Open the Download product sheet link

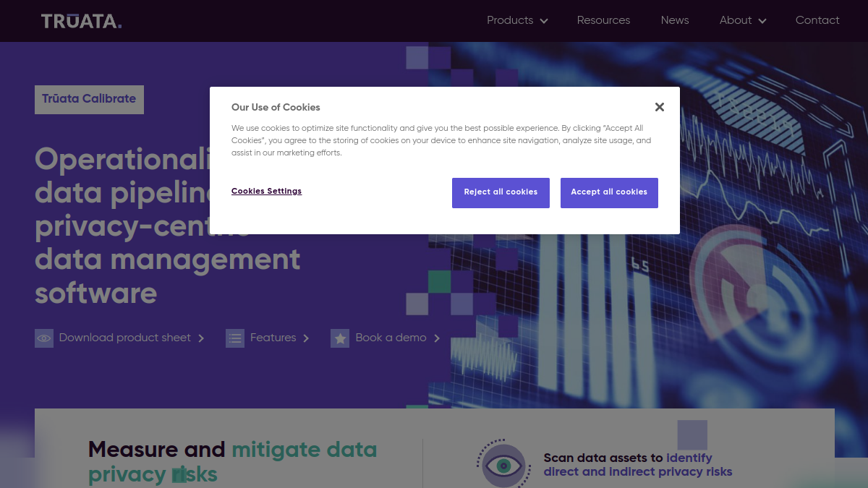(125, 338)
